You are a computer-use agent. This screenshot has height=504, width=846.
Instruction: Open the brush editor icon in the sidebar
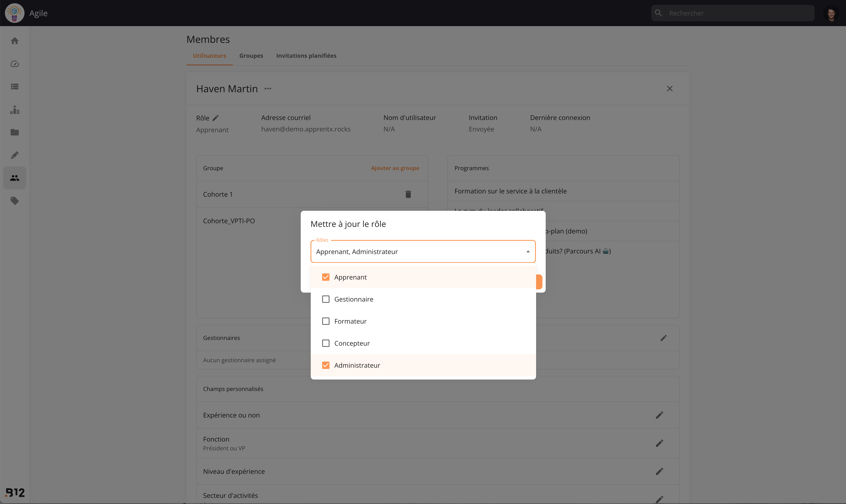point(15,155)
